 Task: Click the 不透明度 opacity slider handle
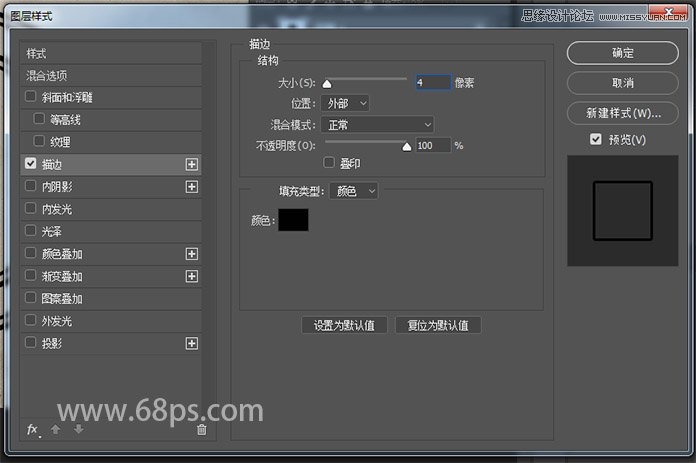[407, 147]
